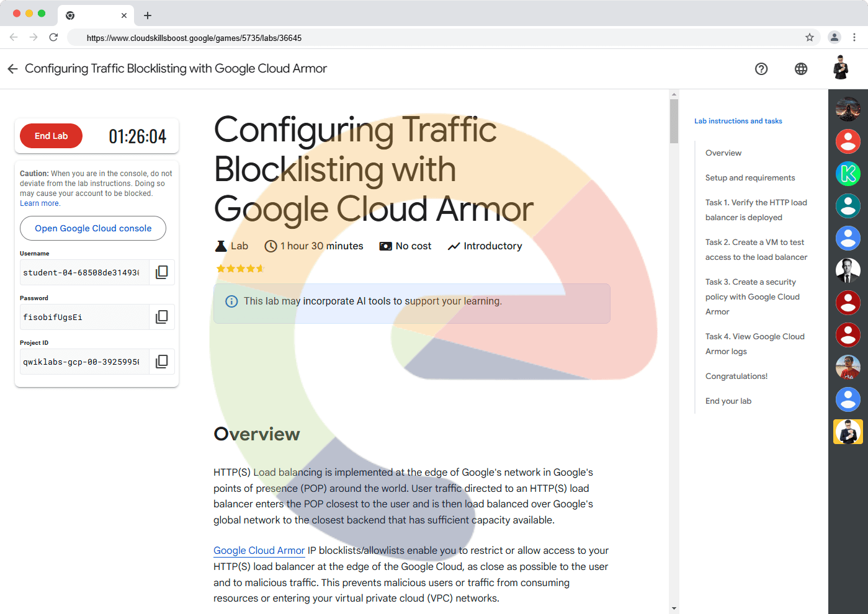Navigate to Setup and requirements section
This screenshot has width=868, height=614.
[749, 178]
